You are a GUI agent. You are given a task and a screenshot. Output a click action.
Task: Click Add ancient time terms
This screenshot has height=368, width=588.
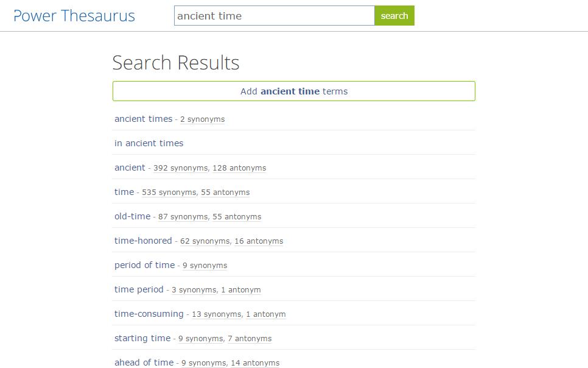294,91
